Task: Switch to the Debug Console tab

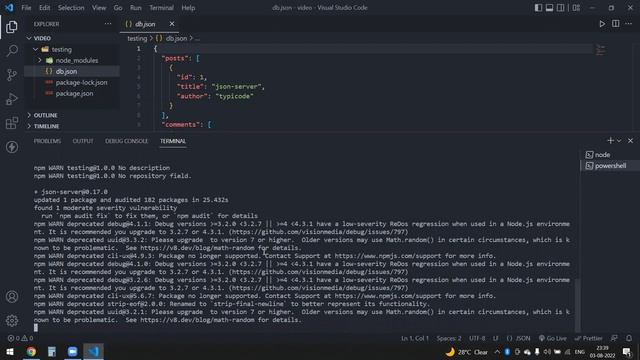Action: [x=127, y=141]
